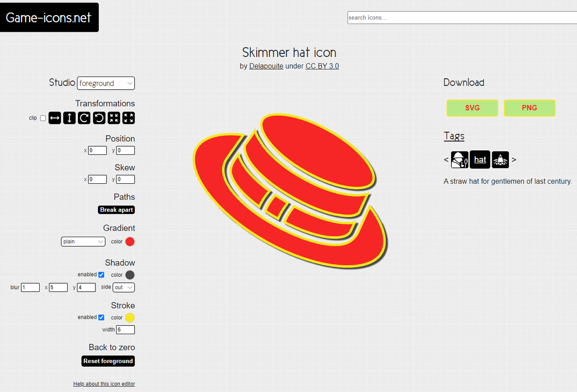Click the Position x field
The height and width of the screenshot is (392, 577).
97,150
